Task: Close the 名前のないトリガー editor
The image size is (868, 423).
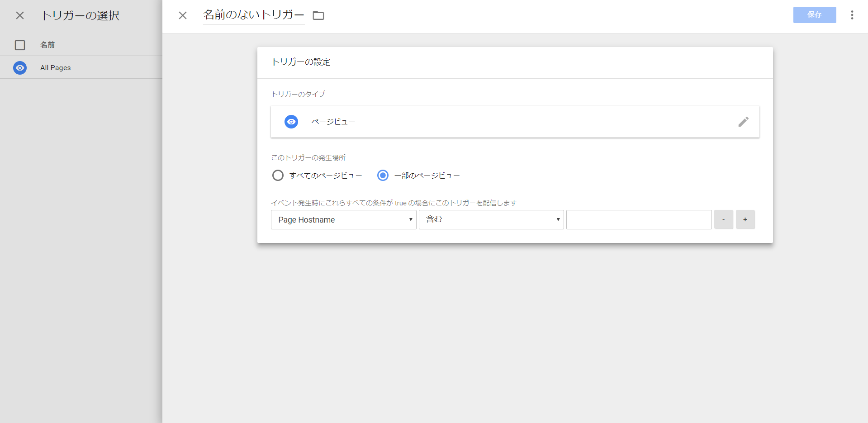Action: coord(183,15)
